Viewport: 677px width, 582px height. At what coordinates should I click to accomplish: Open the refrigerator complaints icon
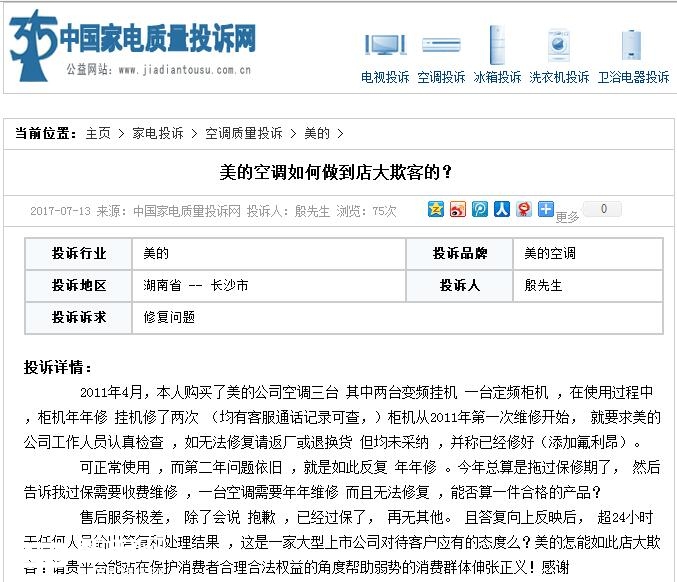497,45
